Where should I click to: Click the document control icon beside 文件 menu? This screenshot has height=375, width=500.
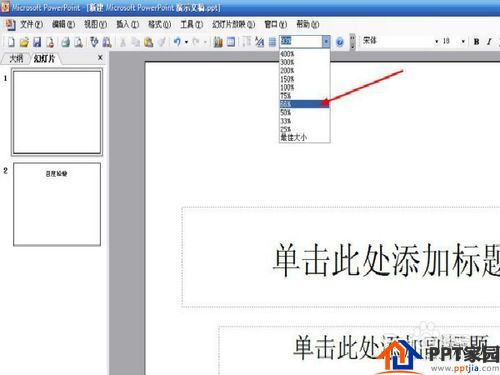[11, 24]
